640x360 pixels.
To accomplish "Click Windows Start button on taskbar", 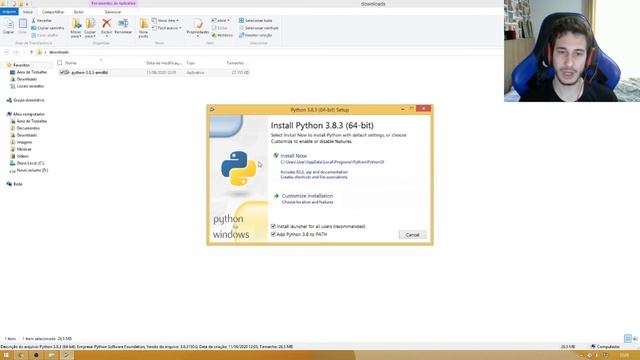I will pyautogui.click(x=6, y=355).
